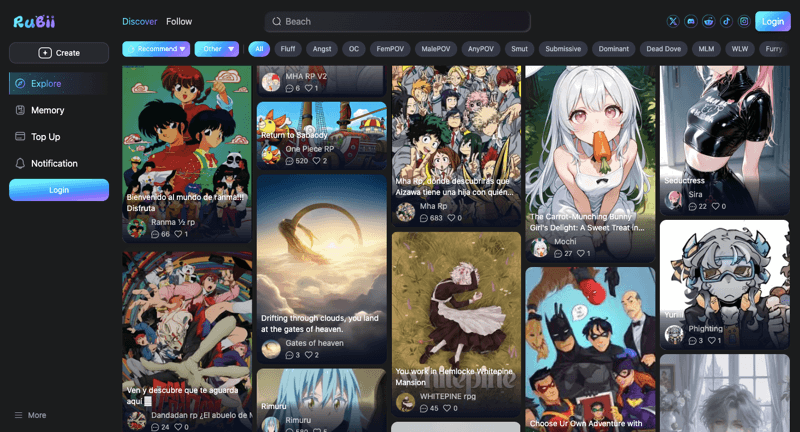Click the Login button in top right
800x432 pixels.
pyautogui.click(x=772, y=21)
